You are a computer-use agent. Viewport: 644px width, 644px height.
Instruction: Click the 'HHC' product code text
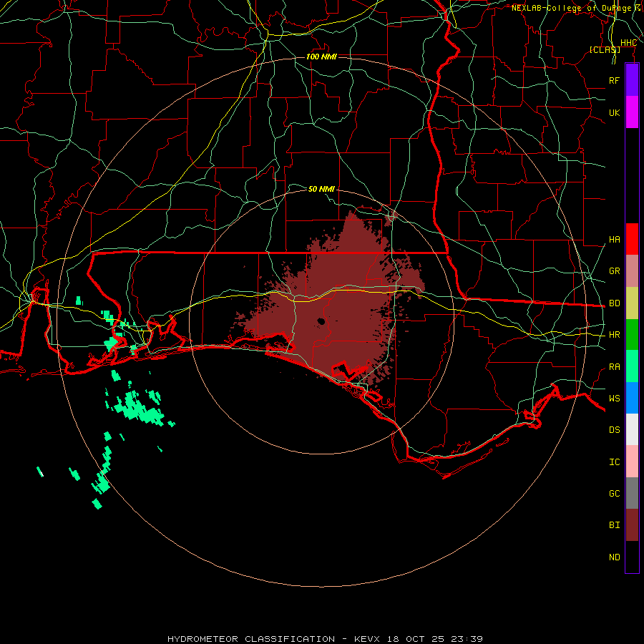coord(628,43)
